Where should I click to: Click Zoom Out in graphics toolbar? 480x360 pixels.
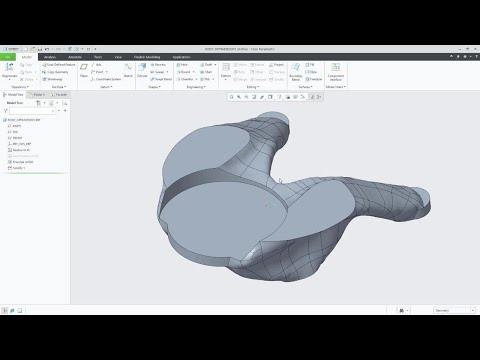(x=247, y=97)
